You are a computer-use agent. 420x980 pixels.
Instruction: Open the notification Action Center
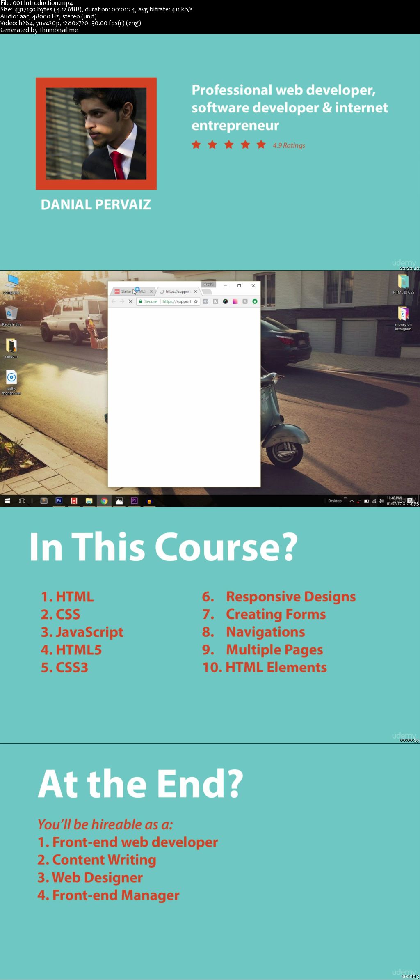[x=410, y=500]
